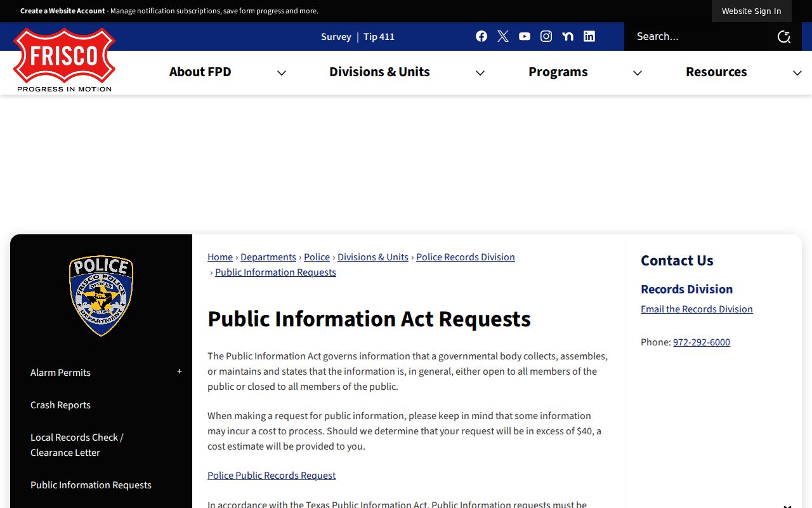The height and width of the screenshot is (508, 812).
Task: Click phone number 972-292-6000
Action: coord(702,342)
